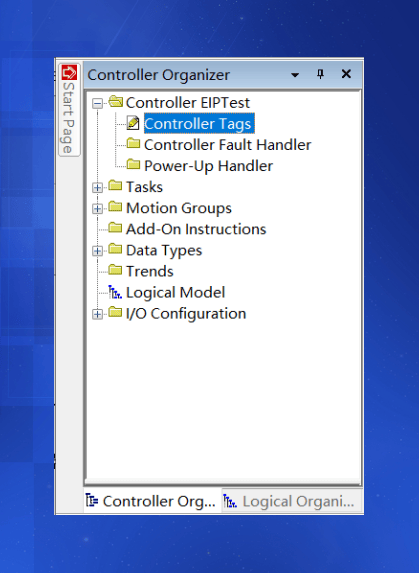The image size is (419, 573).
Task: Click the Logical Model hierarchy icon
Action: 115,292
